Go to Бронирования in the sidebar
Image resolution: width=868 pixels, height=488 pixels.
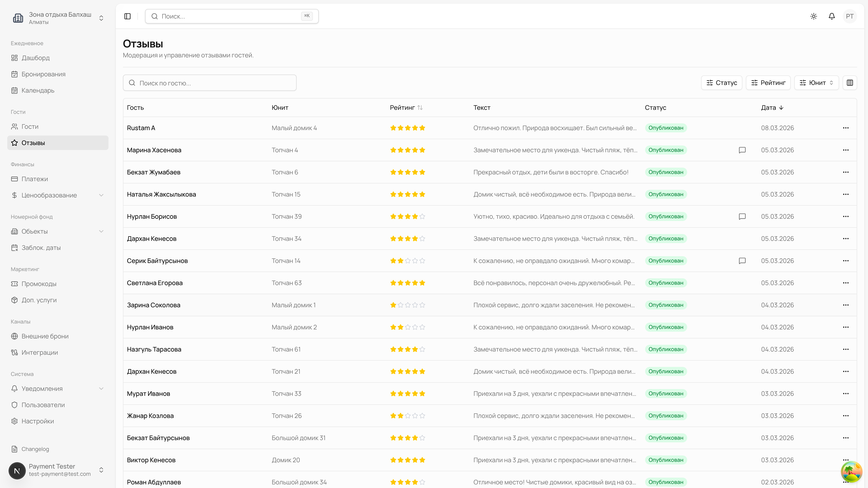pos(43,74)
